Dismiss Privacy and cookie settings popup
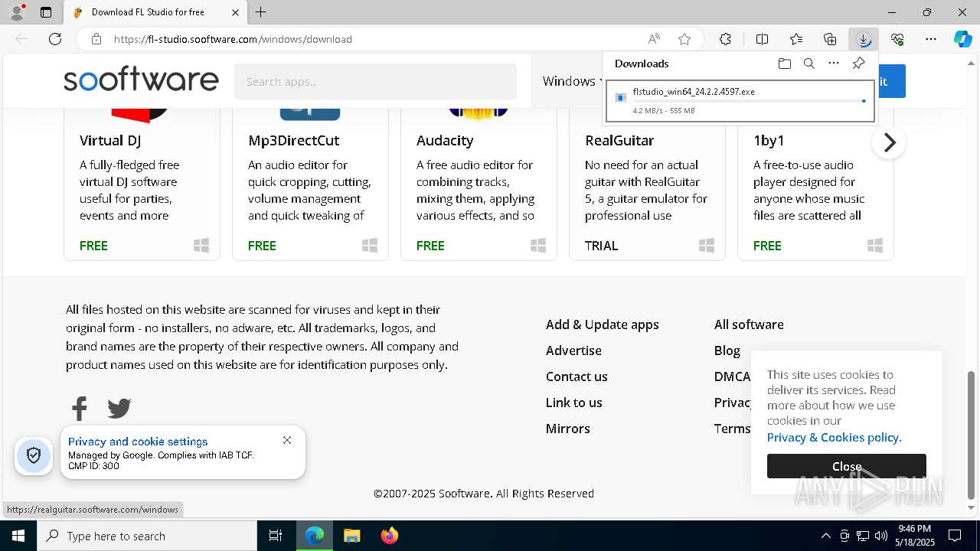 coord(287,440)
